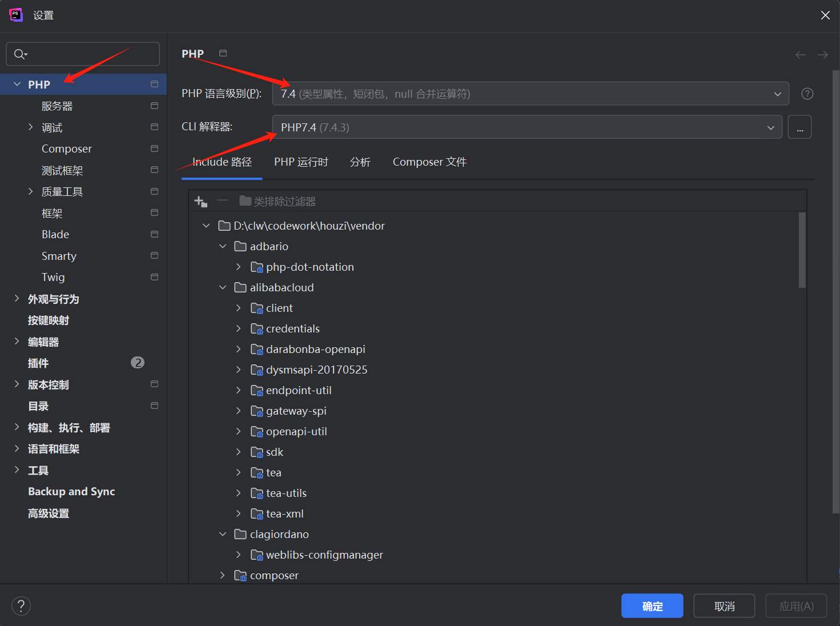Viewport: 840px width, 626px height.
Task: Switch to the Include 路径 tab
Action: click(x=222, y=162)
